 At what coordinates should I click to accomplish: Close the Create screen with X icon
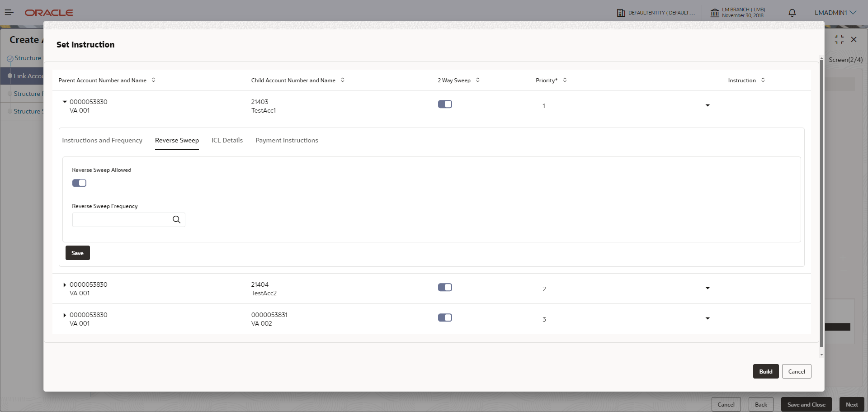point(854,40)
